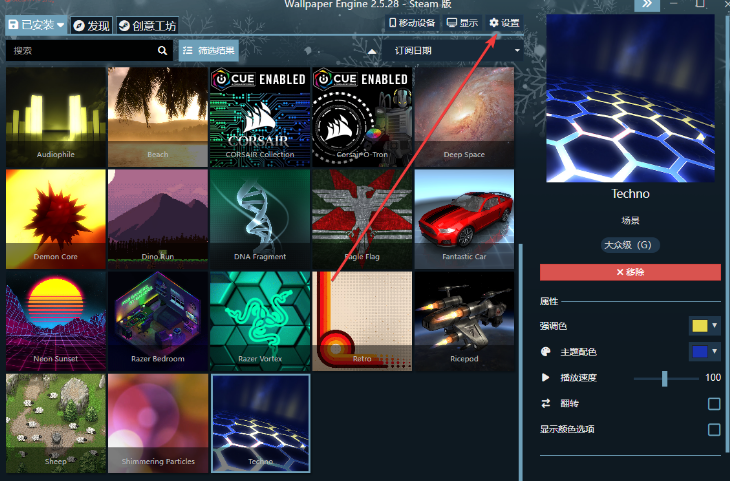730x481 pixels.
Task: Click the 主题配色 palette icon
Action: coord(545,352)
